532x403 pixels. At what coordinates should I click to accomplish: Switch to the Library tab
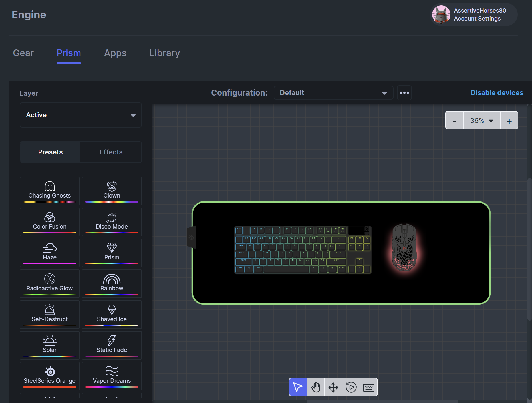165,53
